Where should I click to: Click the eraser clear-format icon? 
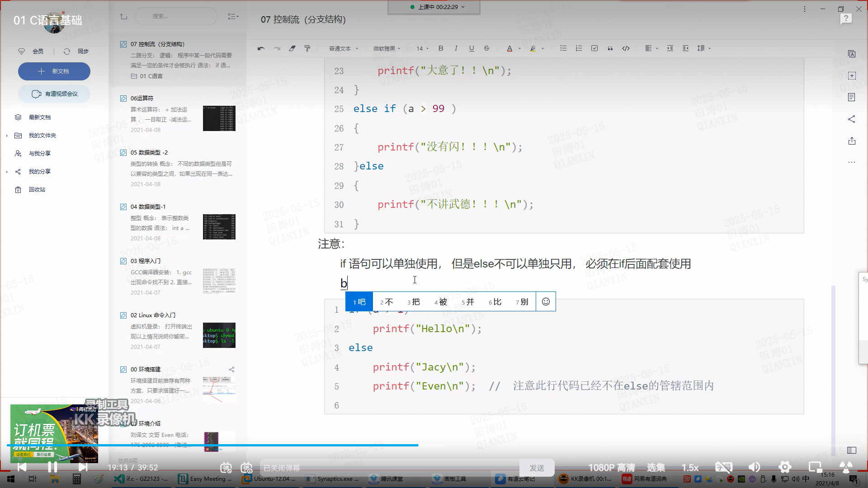pos(292,48)
